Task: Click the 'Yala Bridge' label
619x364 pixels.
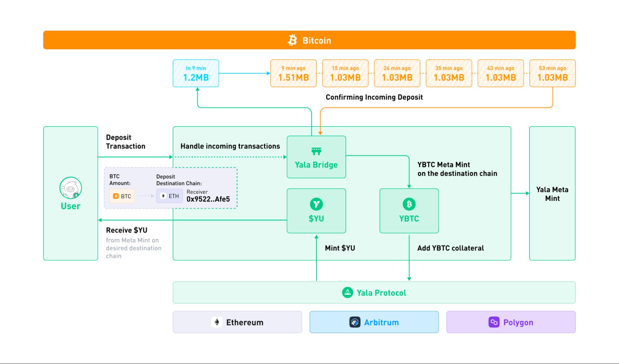Action: click(316, 165)
